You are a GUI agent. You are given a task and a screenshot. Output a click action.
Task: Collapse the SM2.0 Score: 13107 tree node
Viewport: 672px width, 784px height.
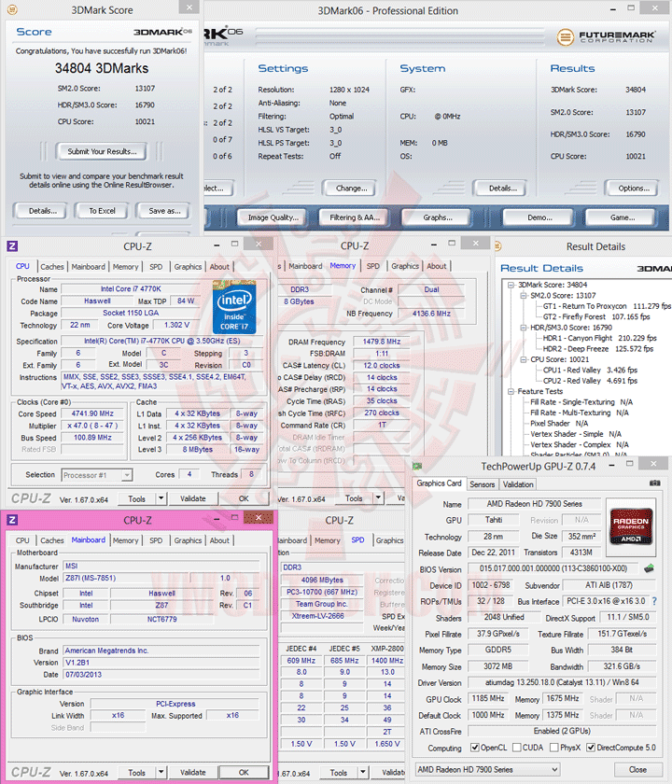(x=524, y=296)
